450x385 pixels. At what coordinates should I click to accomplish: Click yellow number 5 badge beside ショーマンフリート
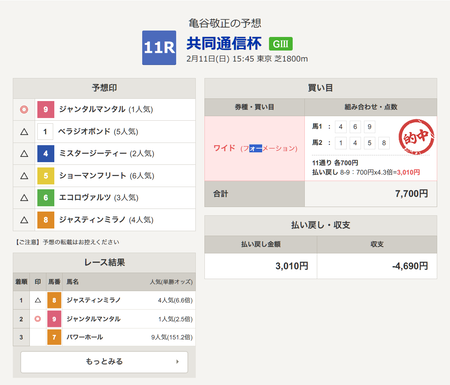click(x=46, y=175)
